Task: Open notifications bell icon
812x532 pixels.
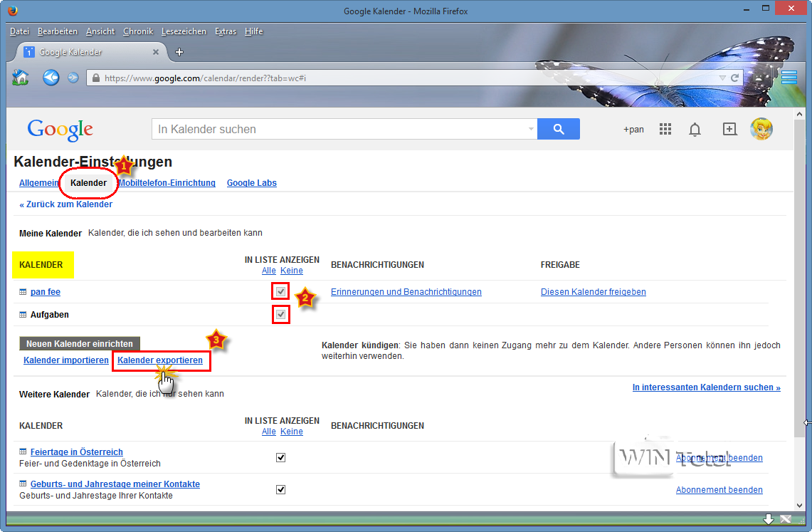Action: pos(695,130)
